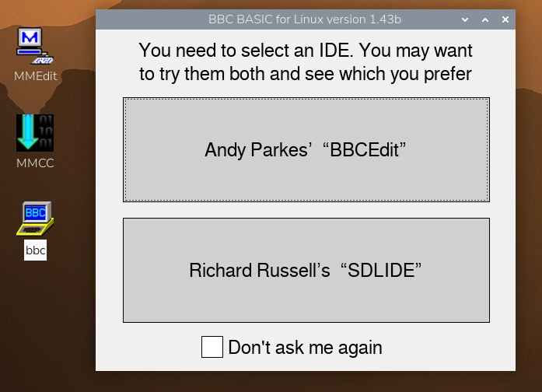Choose Richard Russell's SDLIDE IDE
Viewport: 542px width, 392px height.
(x=306, y=270)
